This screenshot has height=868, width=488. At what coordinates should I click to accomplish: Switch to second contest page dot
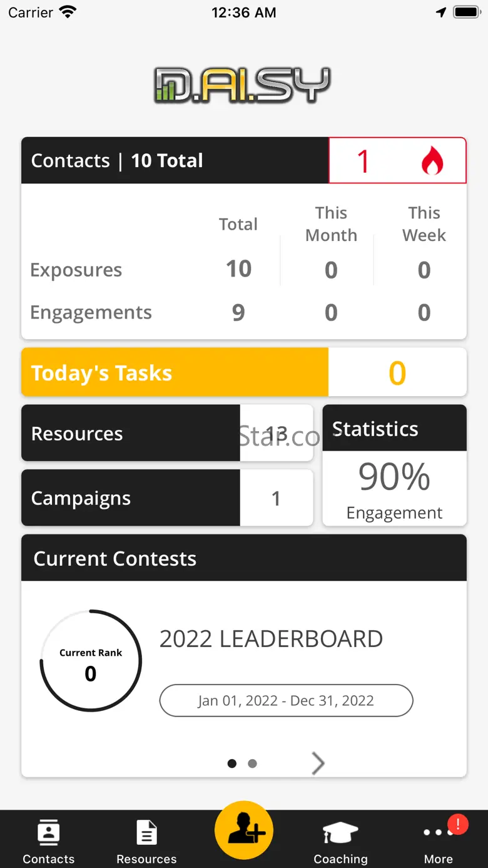(x=252, y=763)
